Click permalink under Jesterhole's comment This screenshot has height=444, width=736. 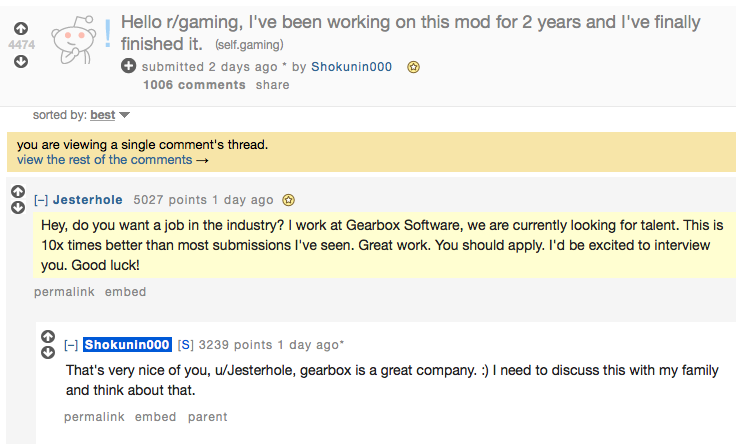pos(64,292)
